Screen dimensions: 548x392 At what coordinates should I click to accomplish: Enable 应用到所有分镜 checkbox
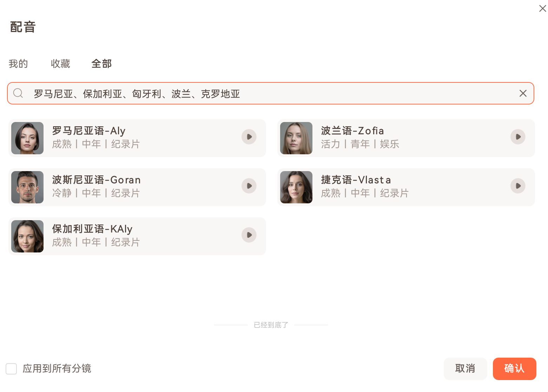pyautogui.click(x=11, y=369)
